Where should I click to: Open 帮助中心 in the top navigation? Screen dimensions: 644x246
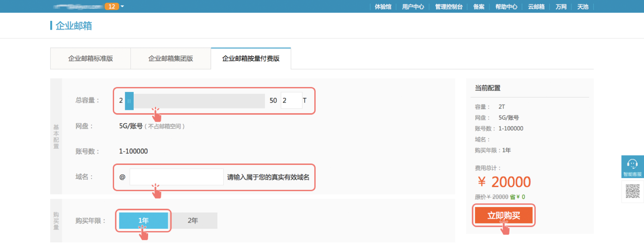point(506,7)
